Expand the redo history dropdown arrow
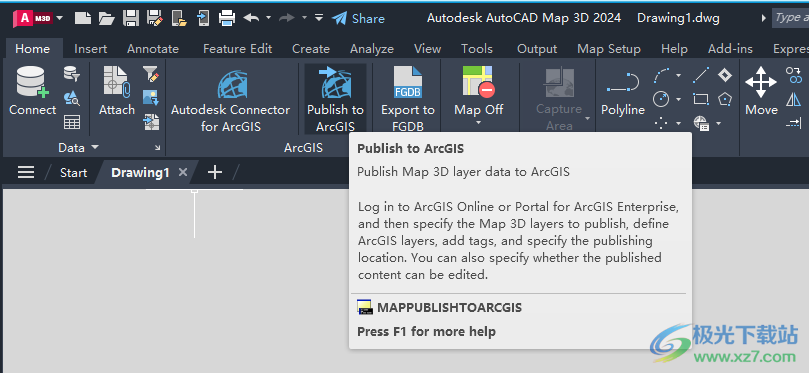Viewport: 809px width, 373px height. click(304, 18)
